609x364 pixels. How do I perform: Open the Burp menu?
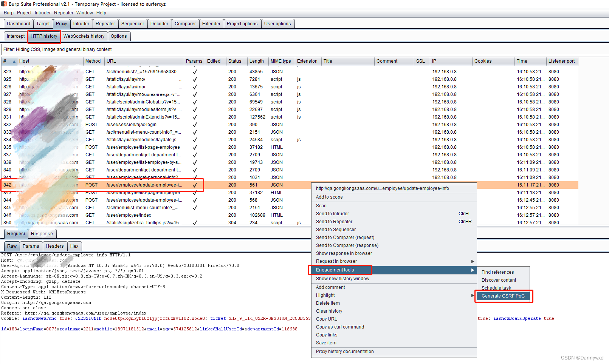tap(9, 13)
